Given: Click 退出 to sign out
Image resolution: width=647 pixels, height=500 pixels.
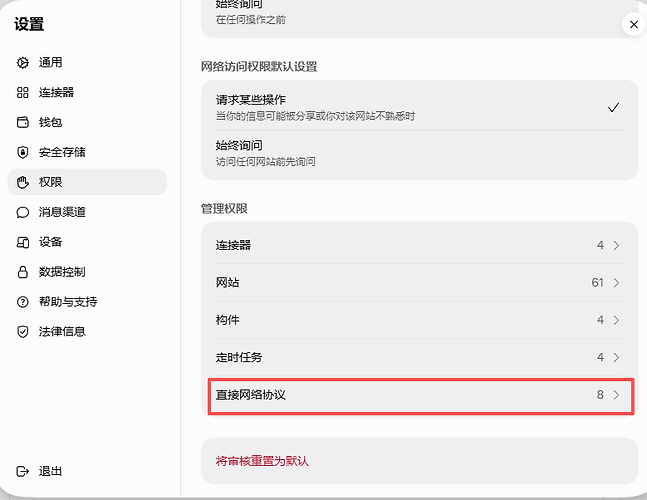Looking at the screenshot, I should (x=50, y=471).
